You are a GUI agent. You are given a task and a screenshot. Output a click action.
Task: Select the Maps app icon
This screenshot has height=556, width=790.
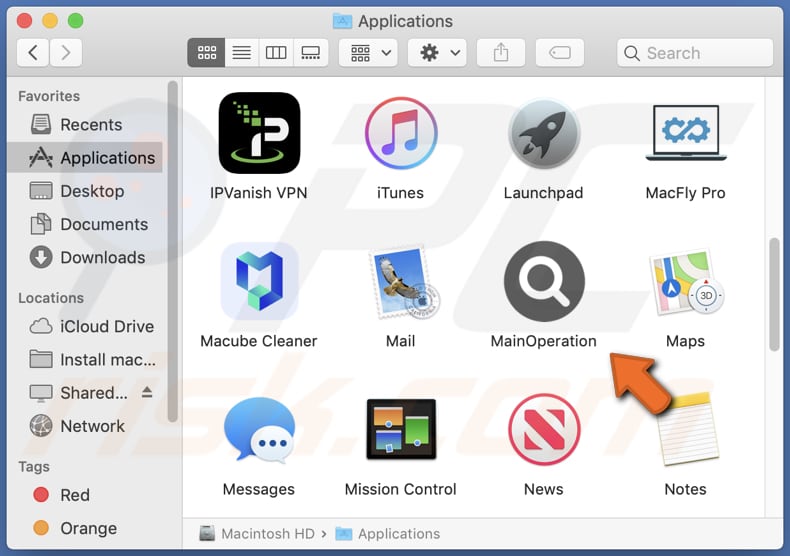coord(687,281)
